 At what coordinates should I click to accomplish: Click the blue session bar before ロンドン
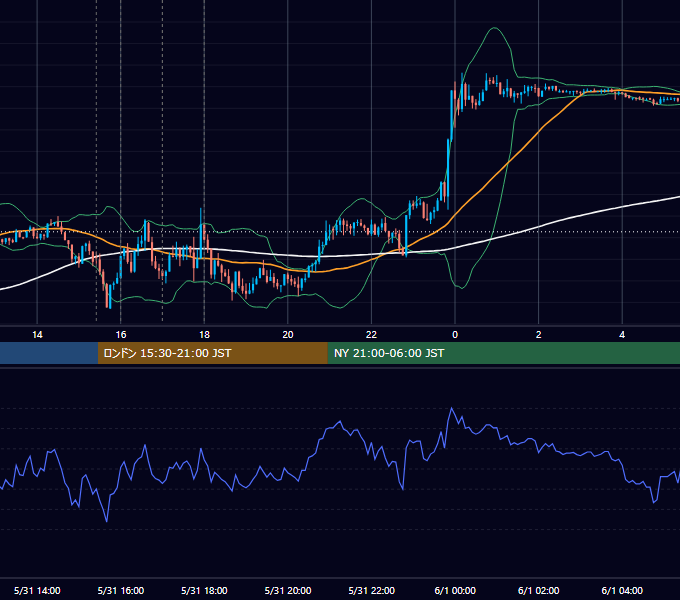coord(49,353)
